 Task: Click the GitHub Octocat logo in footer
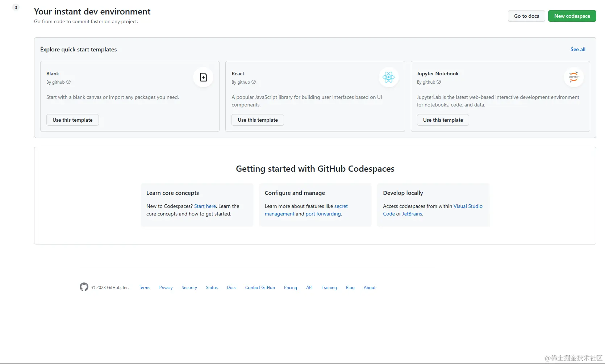[x=84, y=287]
